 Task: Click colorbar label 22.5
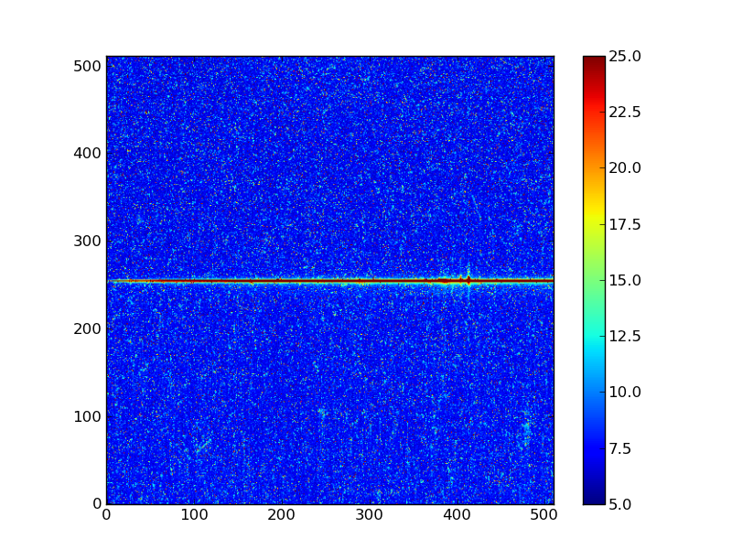(x=625, y=113)
